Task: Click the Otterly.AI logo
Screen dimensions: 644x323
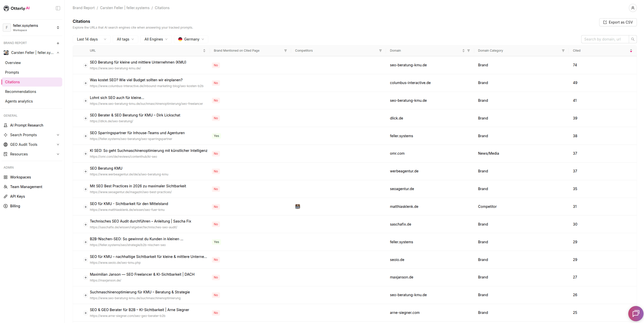Action: coord(17,8)
